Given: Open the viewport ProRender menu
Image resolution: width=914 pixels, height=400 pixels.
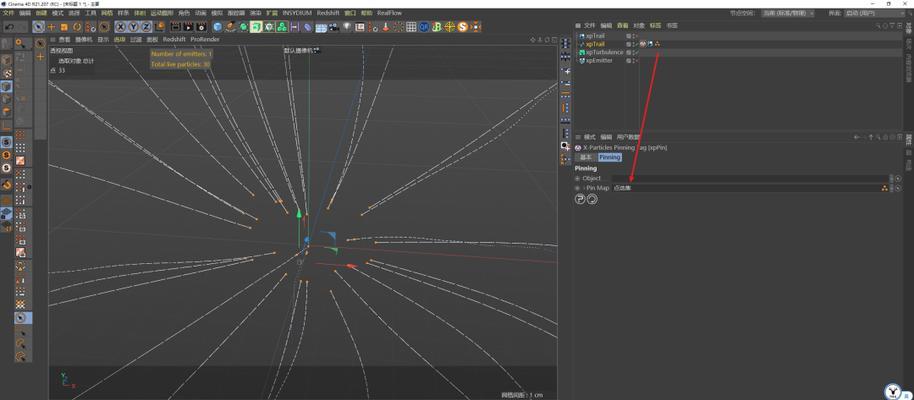Looking at the screenshot, I should [x=205, y=39].
